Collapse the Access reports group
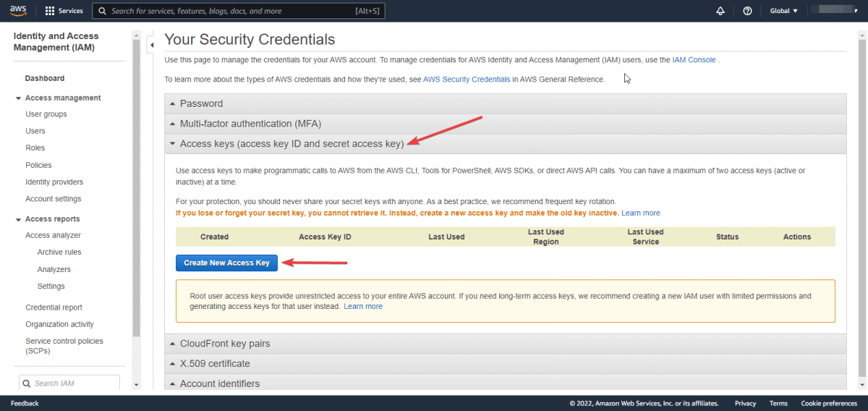The height and width of the screenshot is (411, 868). click(18, 219)
